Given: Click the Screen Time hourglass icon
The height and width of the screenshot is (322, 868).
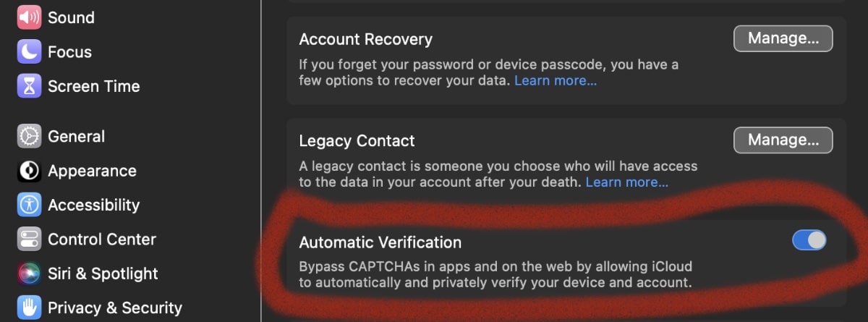Looking at the screenshot, I should [x=29, y=86].
